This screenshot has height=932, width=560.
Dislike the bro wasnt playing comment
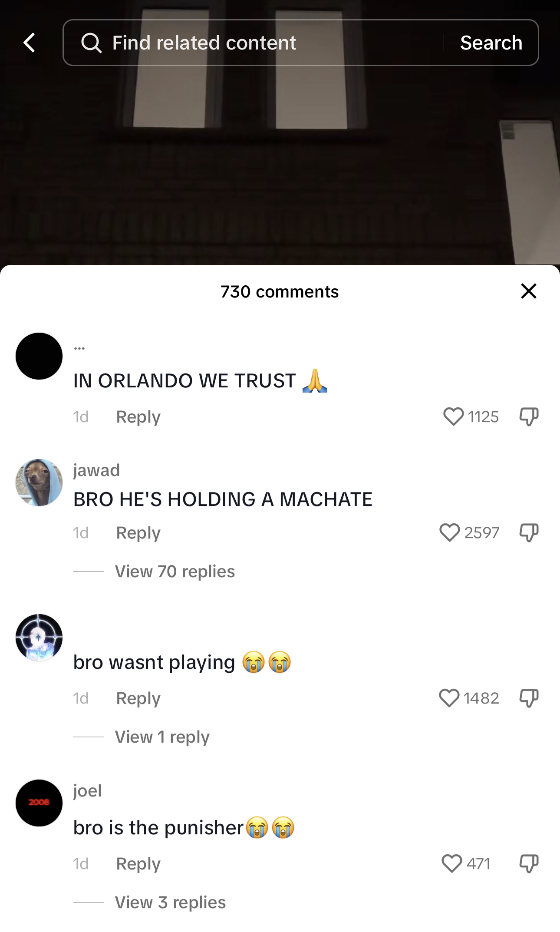pos(528,698)
